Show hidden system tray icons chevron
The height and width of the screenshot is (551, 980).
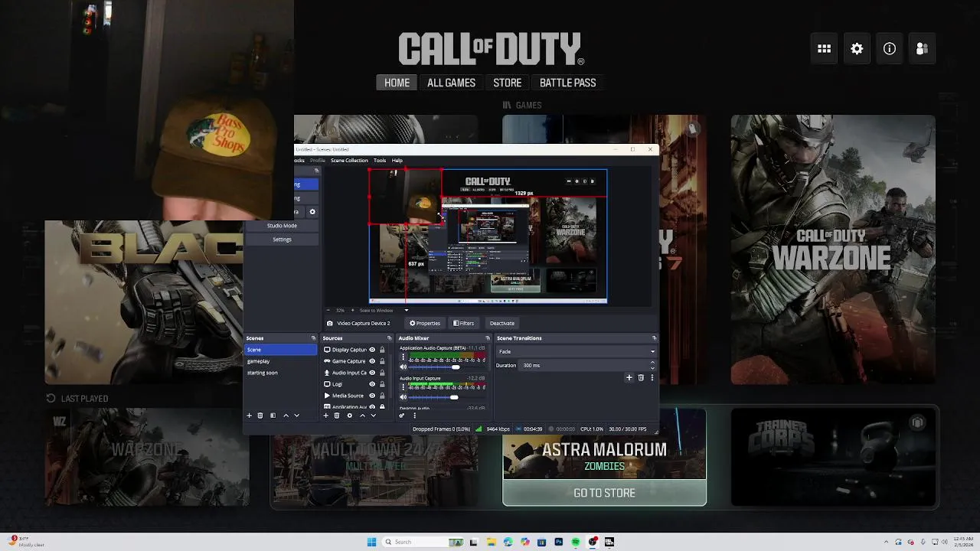(886, 542)
